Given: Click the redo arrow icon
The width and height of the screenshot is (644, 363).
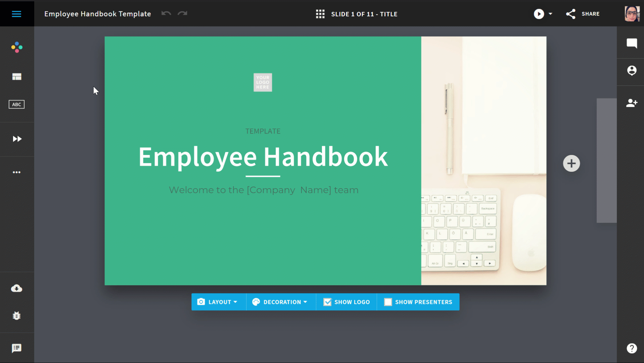Looking at the screenshot, I should [182, 13].
